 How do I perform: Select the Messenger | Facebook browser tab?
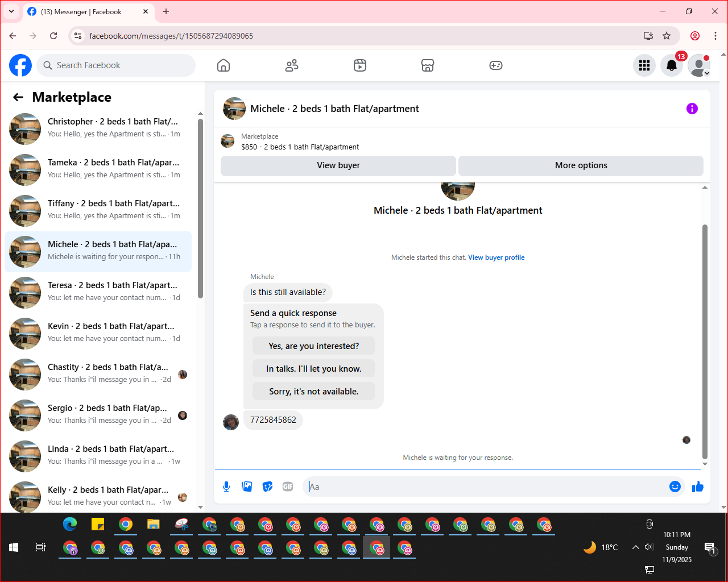89,12
